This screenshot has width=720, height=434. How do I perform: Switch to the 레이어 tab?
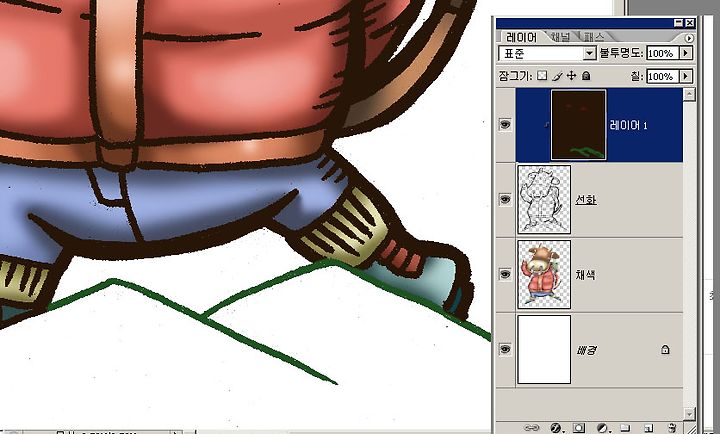click(521, 37)
